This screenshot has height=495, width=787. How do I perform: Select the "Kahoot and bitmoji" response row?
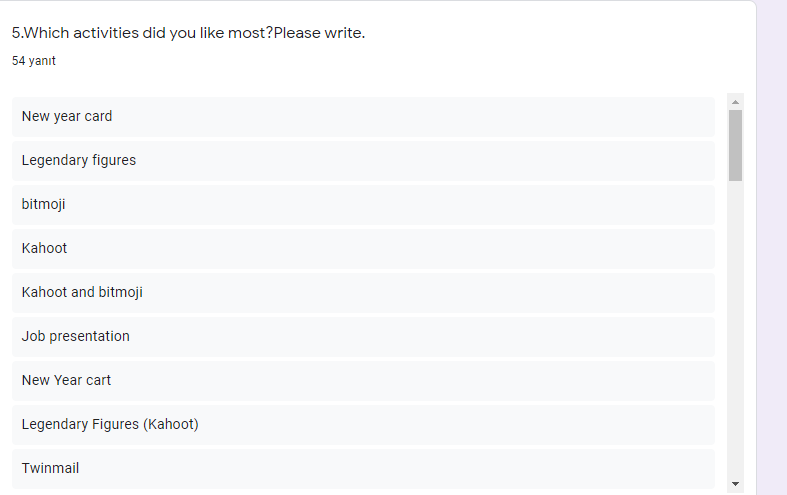point(363,292)
